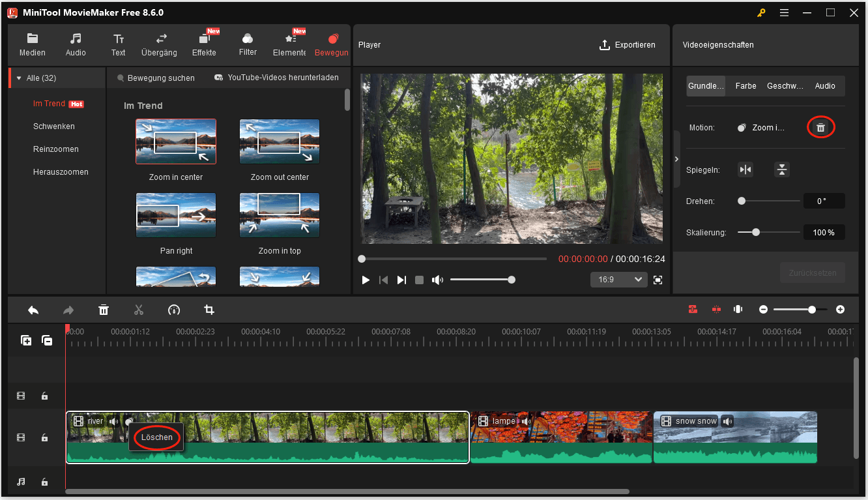Click the Drehen rotation slider
Screen dimensions: 868x500
point(769,201)
